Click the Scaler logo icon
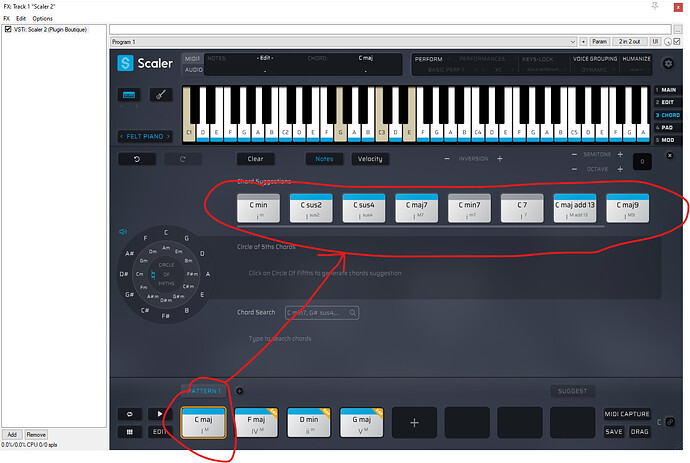The width and height of the screenshot is (690, 463). click(x=125, y=63)
